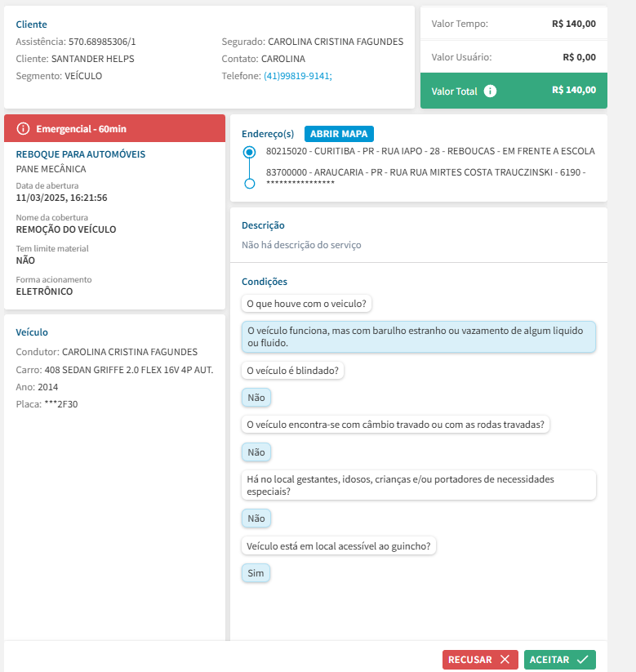Open the map with ABRIR MAPA
Image resolution: width=636 pixels, height=672 pixels.
[339, 134]
